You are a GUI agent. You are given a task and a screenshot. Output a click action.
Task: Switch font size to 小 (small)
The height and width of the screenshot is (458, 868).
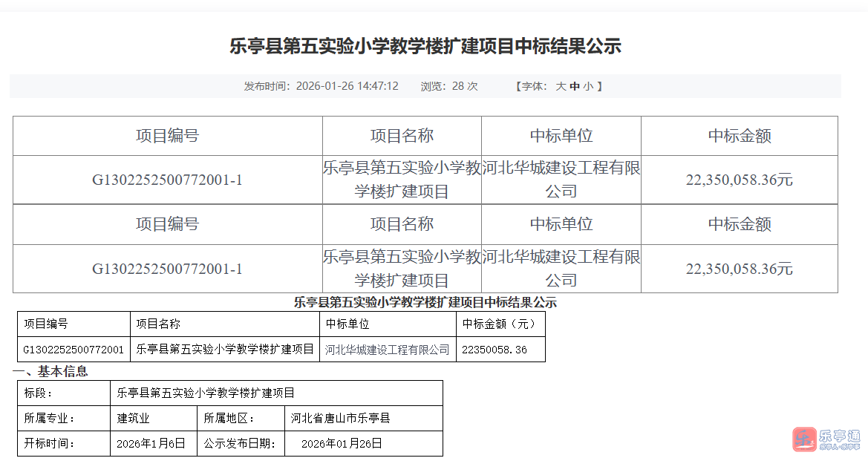tap(587, 86)
